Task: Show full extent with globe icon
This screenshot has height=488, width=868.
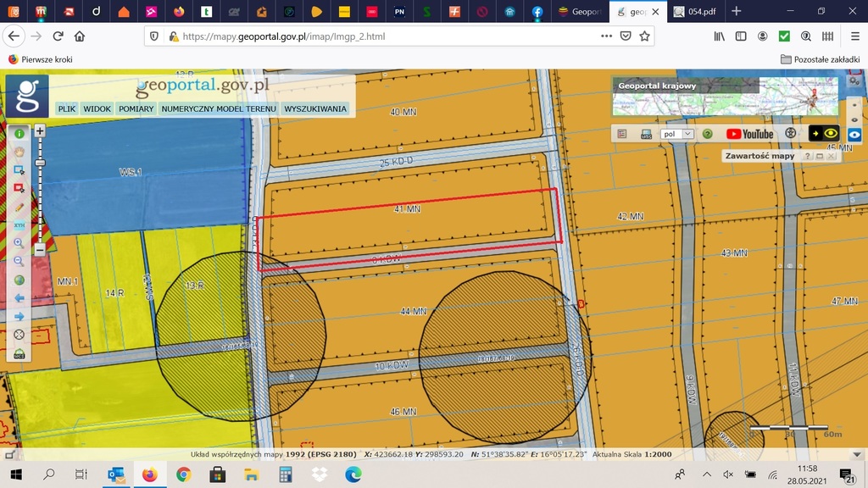Action: [19, 280]
